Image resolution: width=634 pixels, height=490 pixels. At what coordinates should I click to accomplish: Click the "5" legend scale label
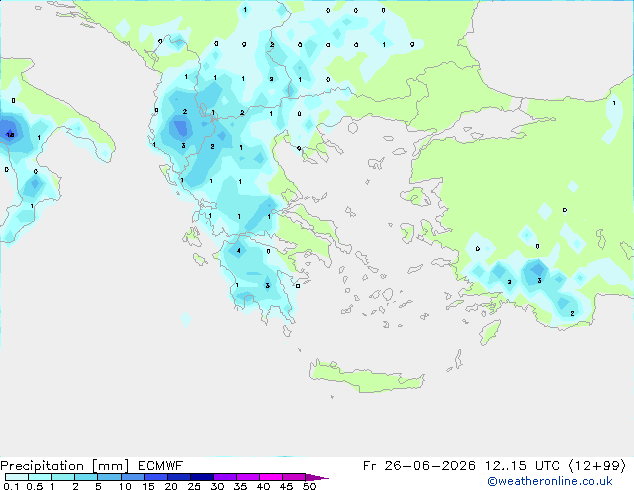tap(98, 486)
